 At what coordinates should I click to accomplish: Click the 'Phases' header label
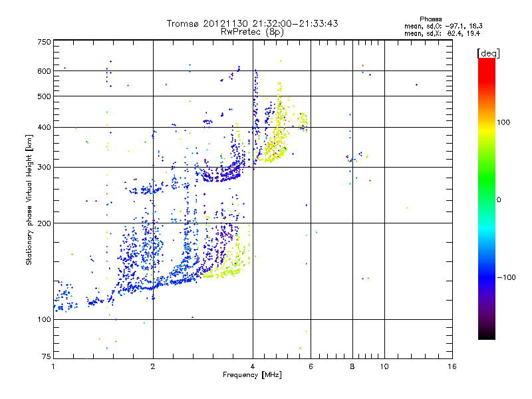430,19
